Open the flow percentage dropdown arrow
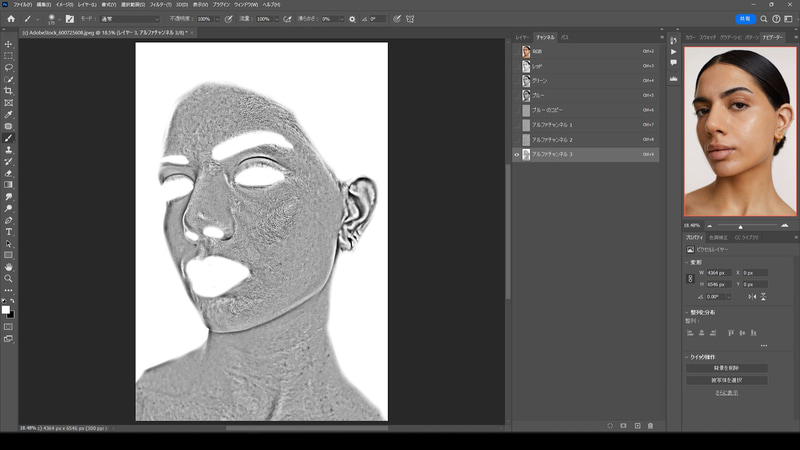The height and width of the screenshot is (450, 800). pos(277,19)
